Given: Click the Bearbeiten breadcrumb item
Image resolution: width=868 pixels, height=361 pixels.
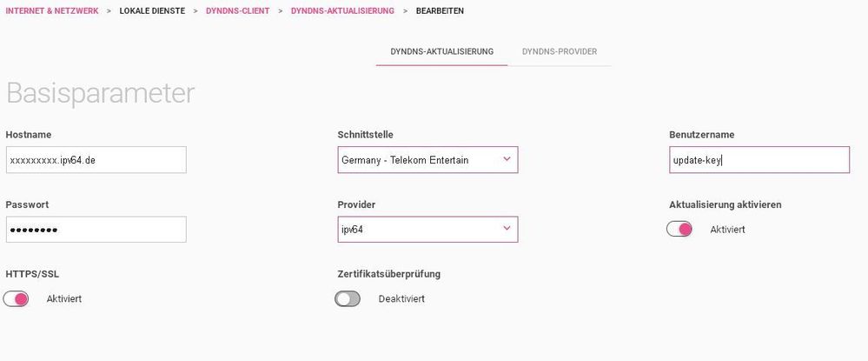Looking at the screenshot, I should click(x=441, y=10).
